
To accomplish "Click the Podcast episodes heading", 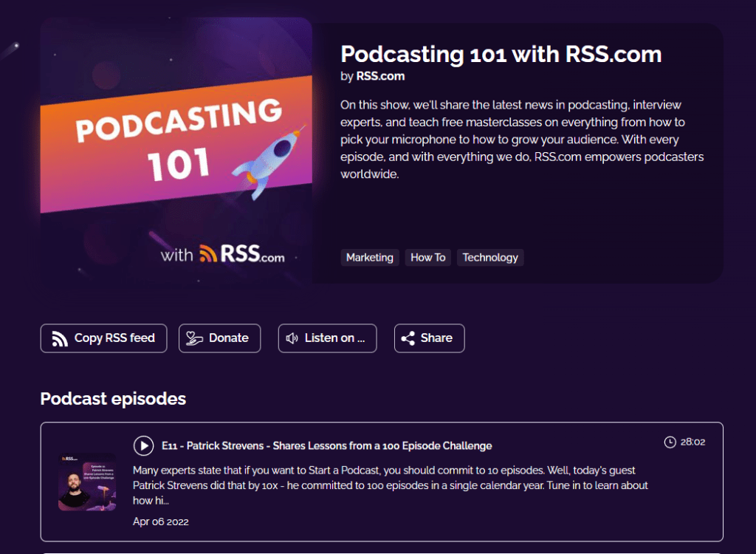I will [113, 399].
